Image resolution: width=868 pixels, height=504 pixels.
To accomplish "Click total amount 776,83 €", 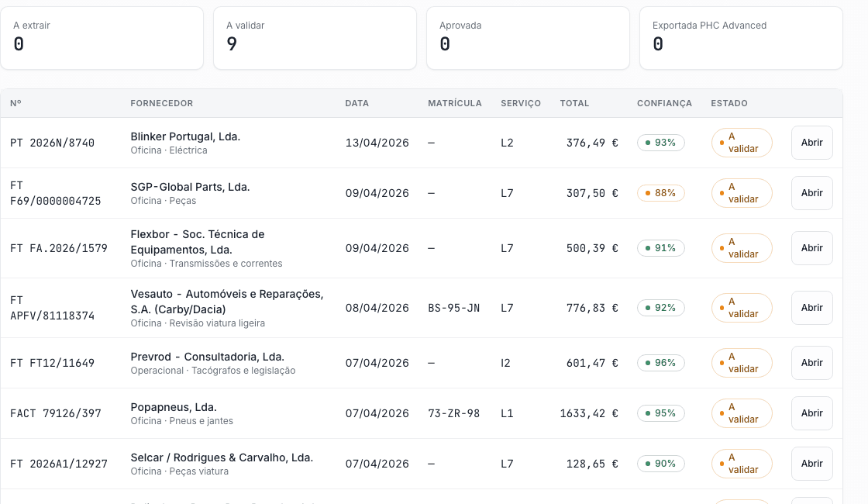I will (592, 308).
